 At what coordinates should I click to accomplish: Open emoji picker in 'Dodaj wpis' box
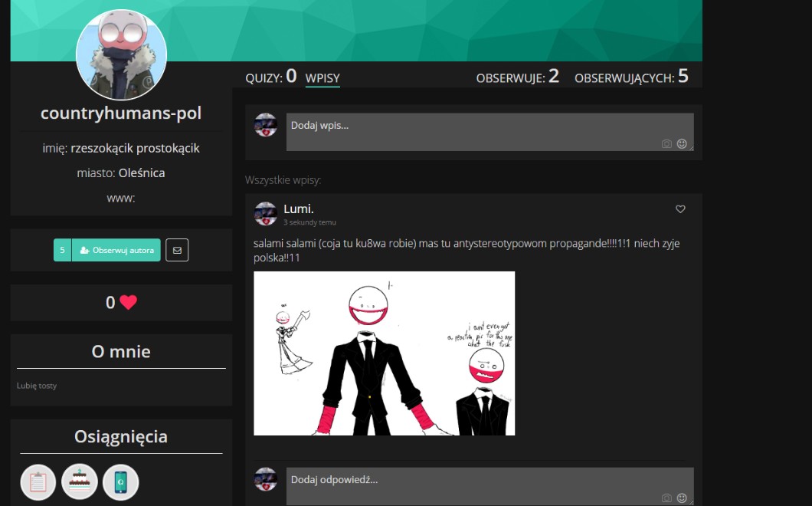pos(682,143)
